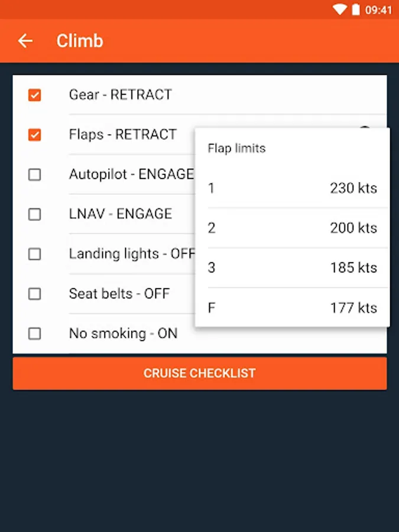Tick the Landing lights - OFF checkbox
Viewport: 399px width, 532px height.
(35, 254)
